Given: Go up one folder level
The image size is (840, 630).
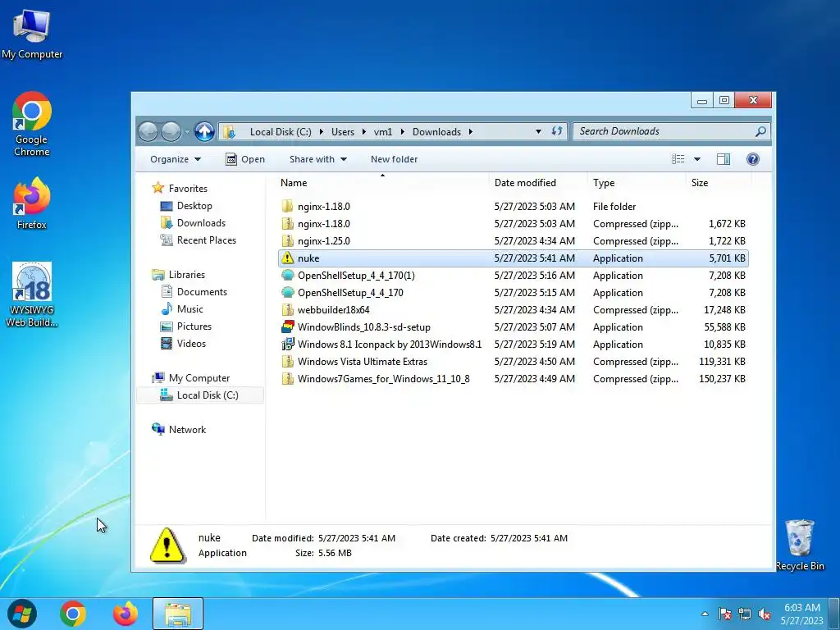Looking at the screenshot, I should [204, 131].
